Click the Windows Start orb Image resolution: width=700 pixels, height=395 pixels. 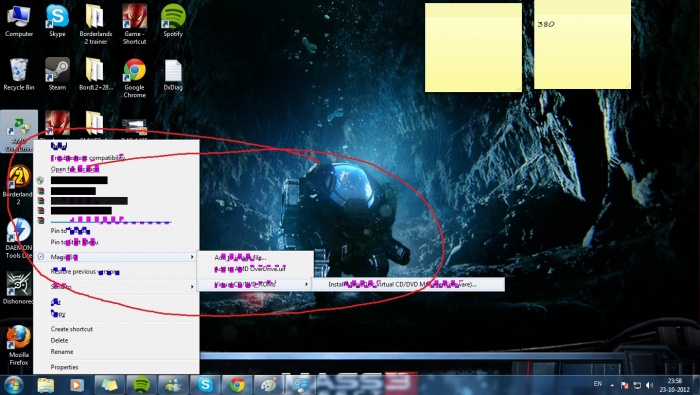(x=13, y=385)
